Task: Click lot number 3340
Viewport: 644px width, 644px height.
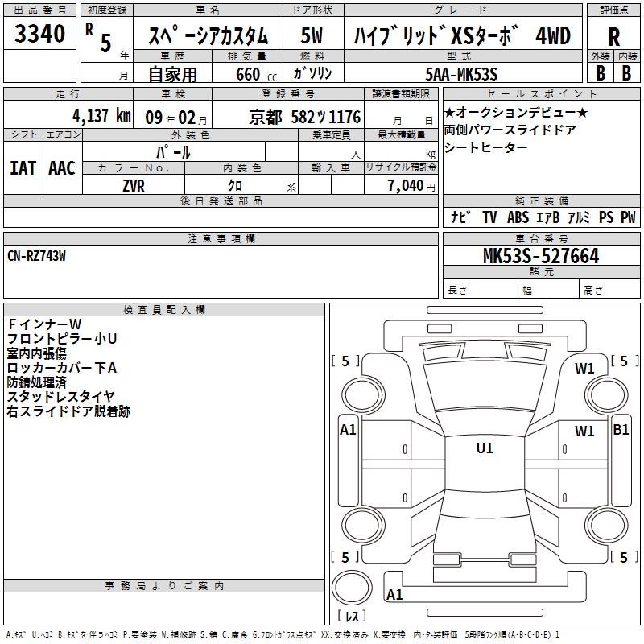Action: [40, 35]
